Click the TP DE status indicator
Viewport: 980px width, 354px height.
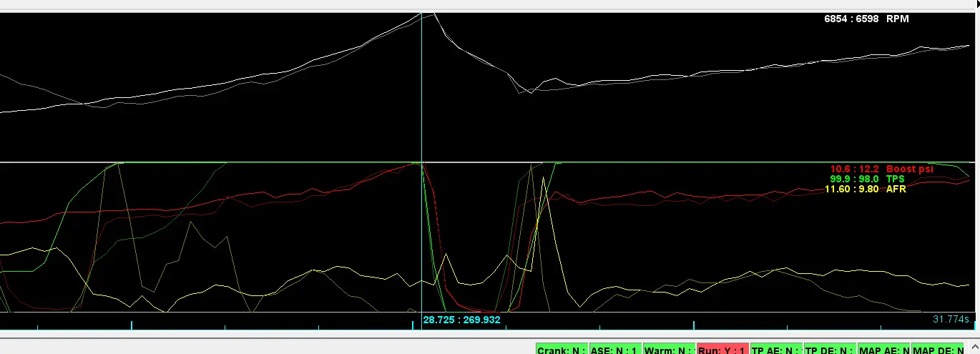[x=830, y=350]
